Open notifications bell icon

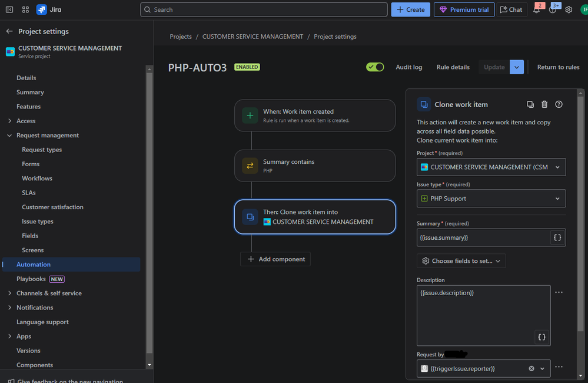[x=537, y=10]
